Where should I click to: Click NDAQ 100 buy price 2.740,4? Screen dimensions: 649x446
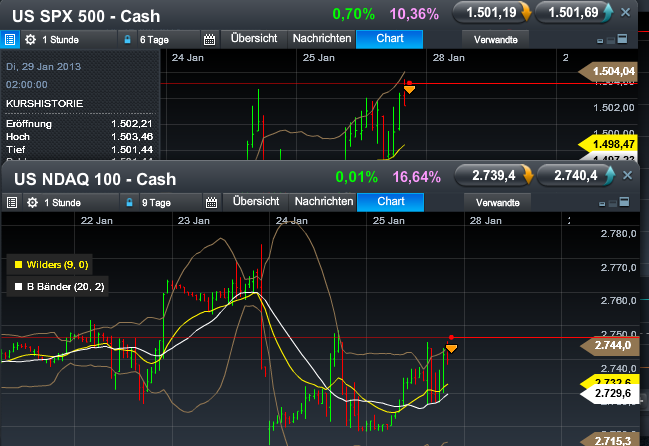(x=576, y=176)
